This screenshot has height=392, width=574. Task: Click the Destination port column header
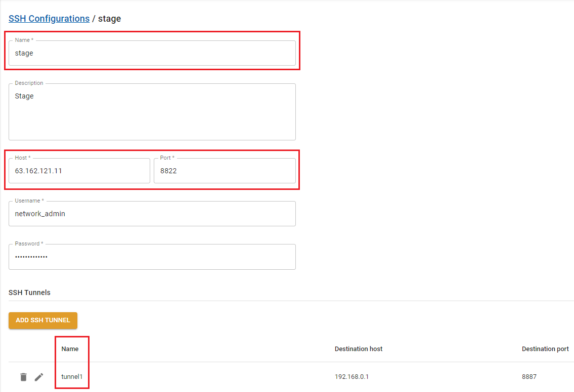(545, 349)
